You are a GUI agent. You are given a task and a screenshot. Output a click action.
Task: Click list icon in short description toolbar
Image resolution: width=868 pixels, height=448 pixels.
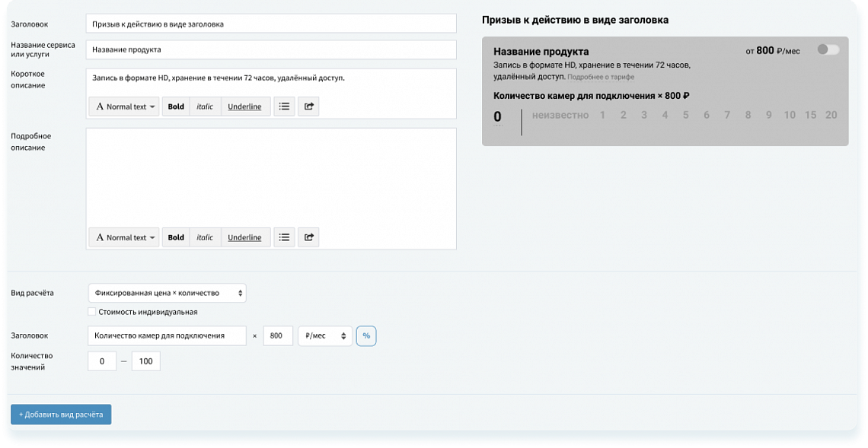tap(284, 106)
